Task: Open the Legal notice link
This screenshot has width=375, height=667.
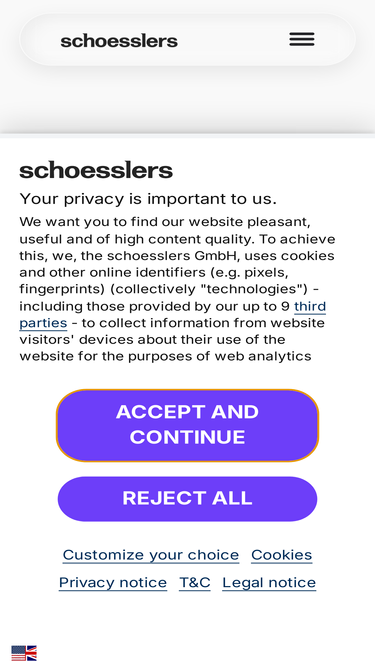Action: (x=269, y=582)
